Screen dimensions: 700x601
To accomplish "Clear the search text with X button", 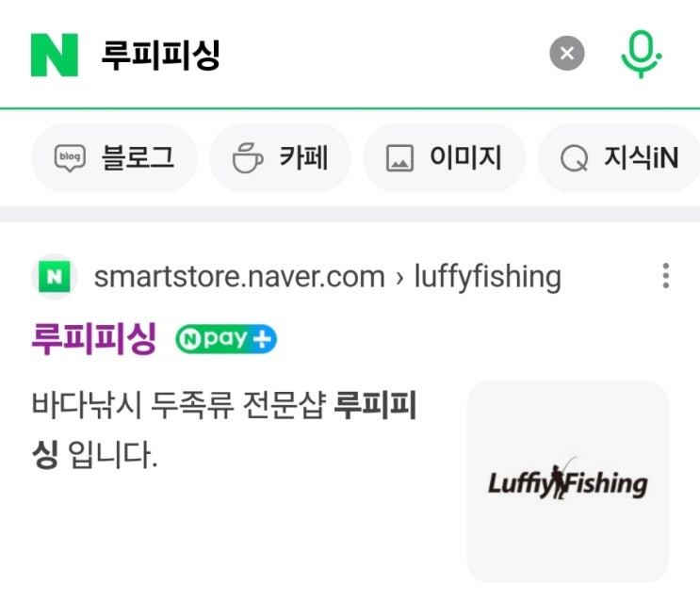I will (x=566, y=53).
